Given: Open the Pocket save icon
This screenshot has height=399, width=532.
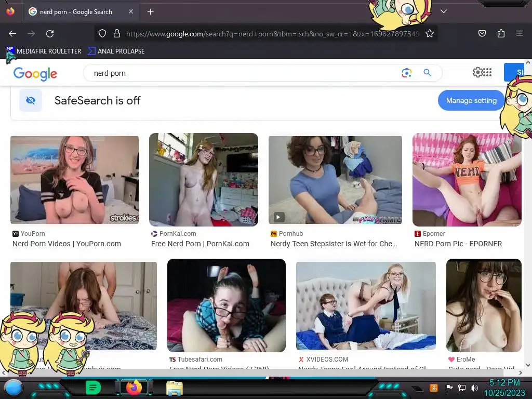Looking at the screenshot, I should (482, 33).
